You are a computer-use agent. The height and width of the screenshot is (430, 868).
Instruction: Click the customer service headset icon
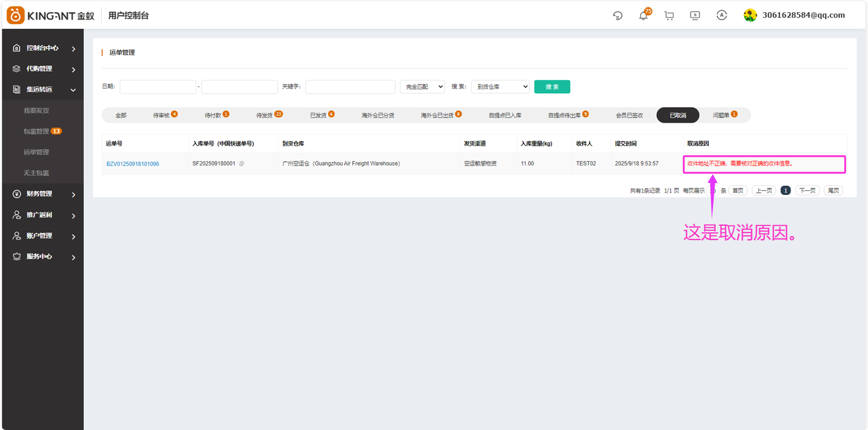[x=617, y=16]
